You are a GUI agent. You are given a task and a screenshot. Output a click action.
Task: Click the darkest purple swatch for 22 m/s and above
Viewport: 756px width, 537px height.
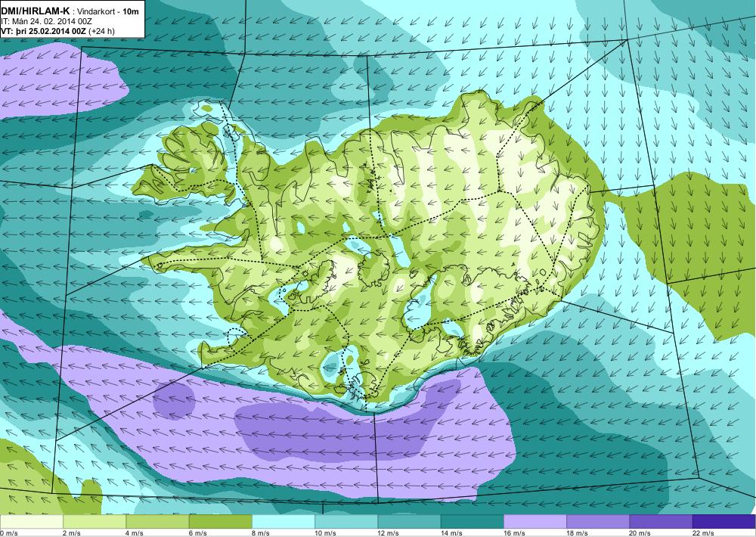724,522
